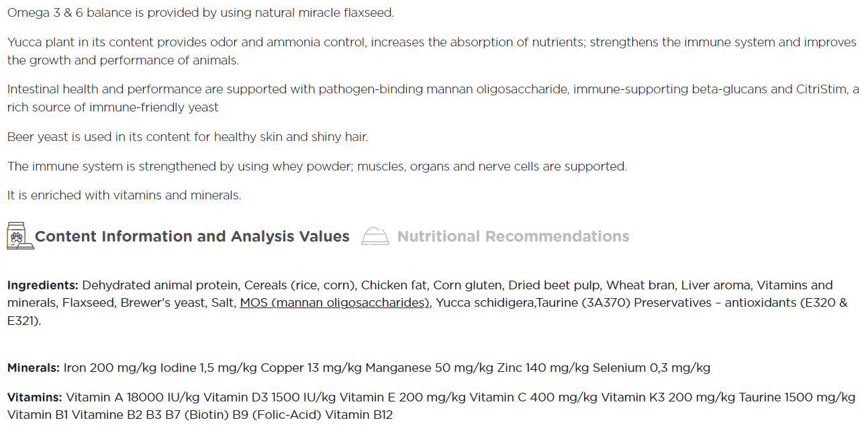Click the Selenium 0,3 mg/kg value
The height and width of the screenshot is (429, 868).
[x=651, y=368]
